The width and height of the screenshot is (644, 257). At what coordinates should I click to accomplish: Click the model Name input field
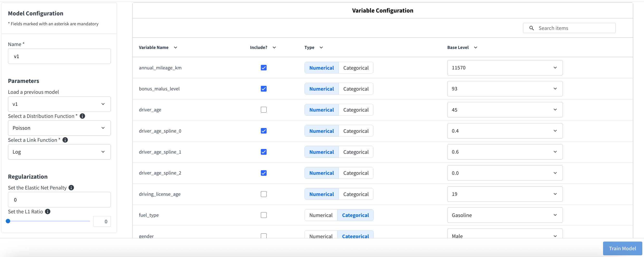pos(59,56)
